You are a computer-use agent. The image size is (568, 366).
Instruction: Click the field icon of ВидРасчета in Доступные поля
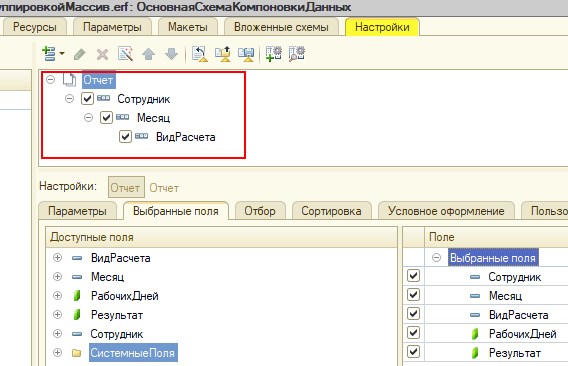[77, 258]
